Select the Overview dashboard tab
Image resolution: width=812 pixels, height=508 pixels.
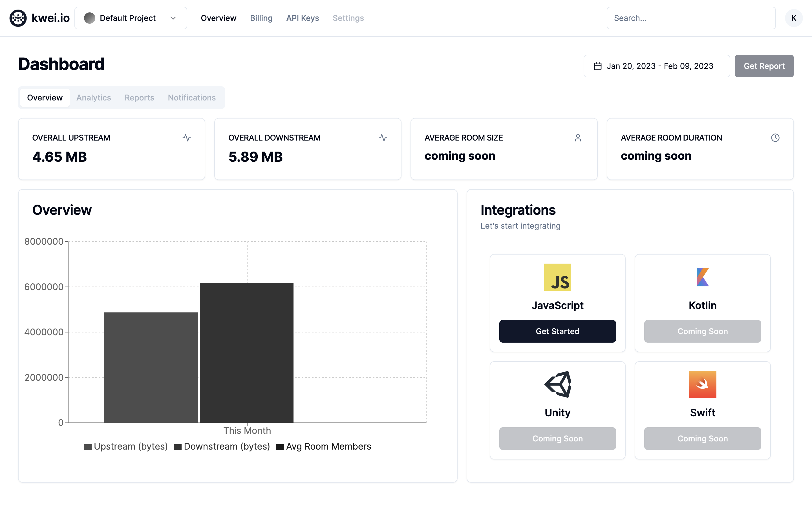pyautogui.click(x=45, y=98)
